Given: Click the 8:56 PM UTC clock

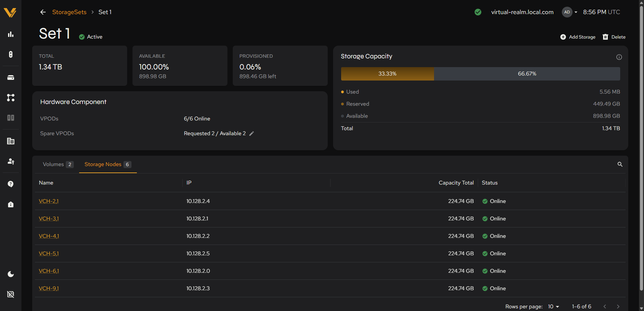Looking at the screenshot, I should (601, 12).
